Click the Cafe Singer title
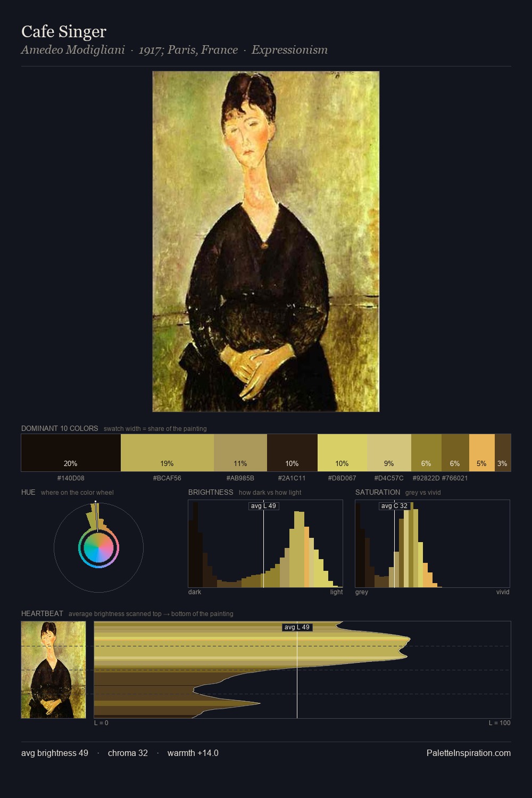 [x=64, y=32]
